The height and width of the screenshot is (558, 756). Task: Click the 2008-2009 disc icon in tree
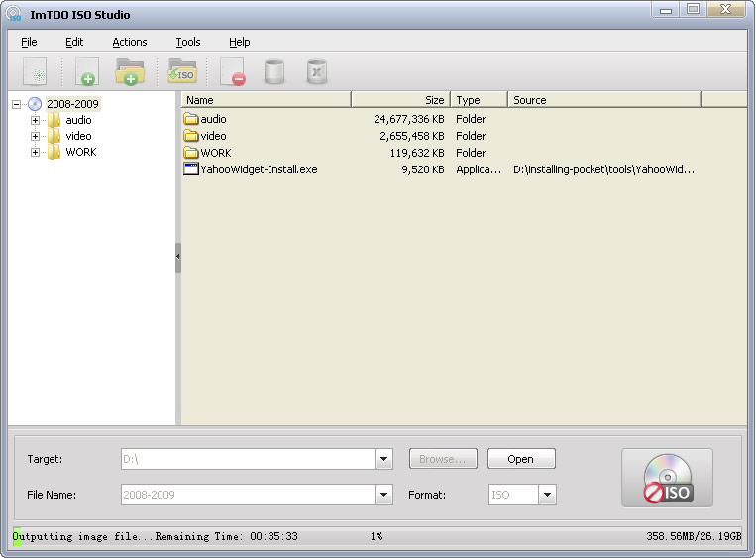pos(35,104)
